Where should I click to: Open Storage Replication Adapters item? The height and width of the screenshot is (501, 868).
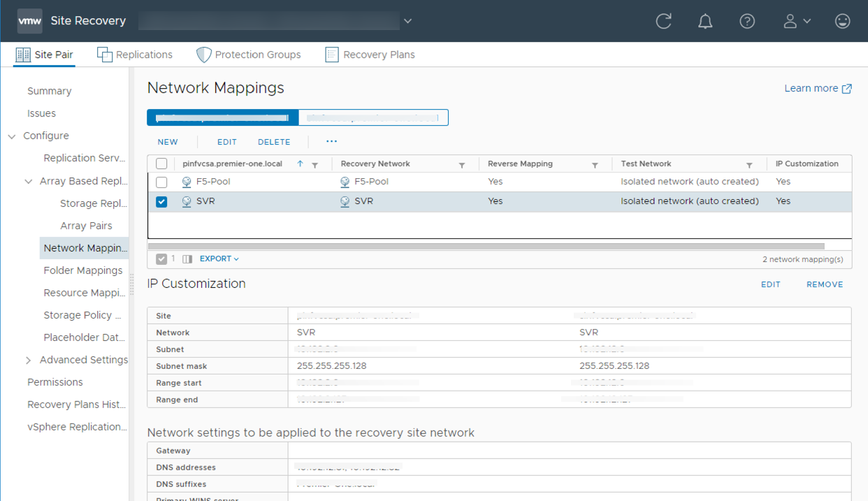(x=94, y=203)
